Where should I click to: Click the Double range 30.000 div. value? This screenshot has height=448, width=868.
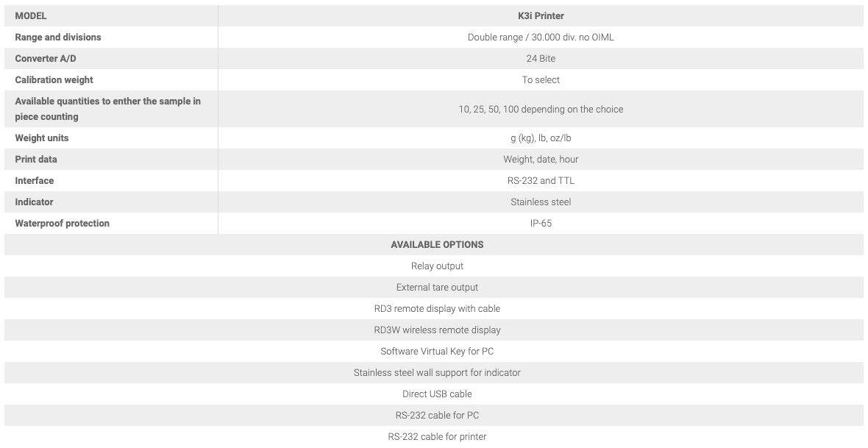(541, 37)
